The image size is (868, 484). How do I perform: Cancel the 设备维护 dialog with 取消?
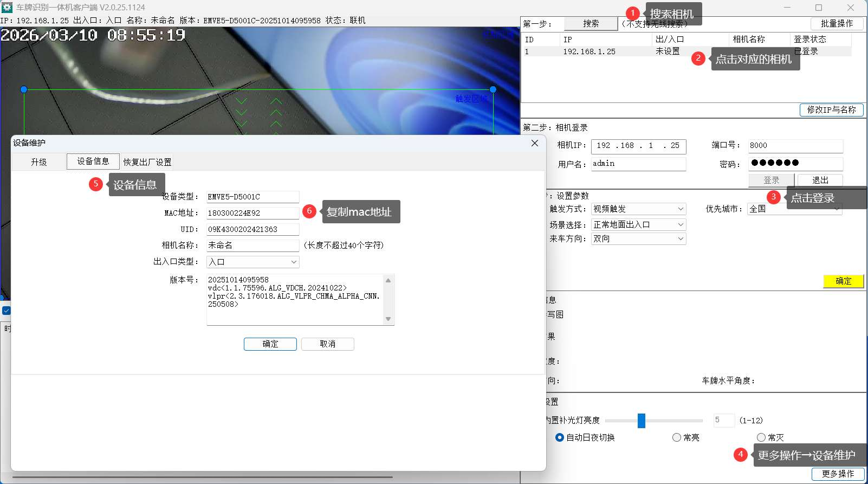click(x=328, y=344)
